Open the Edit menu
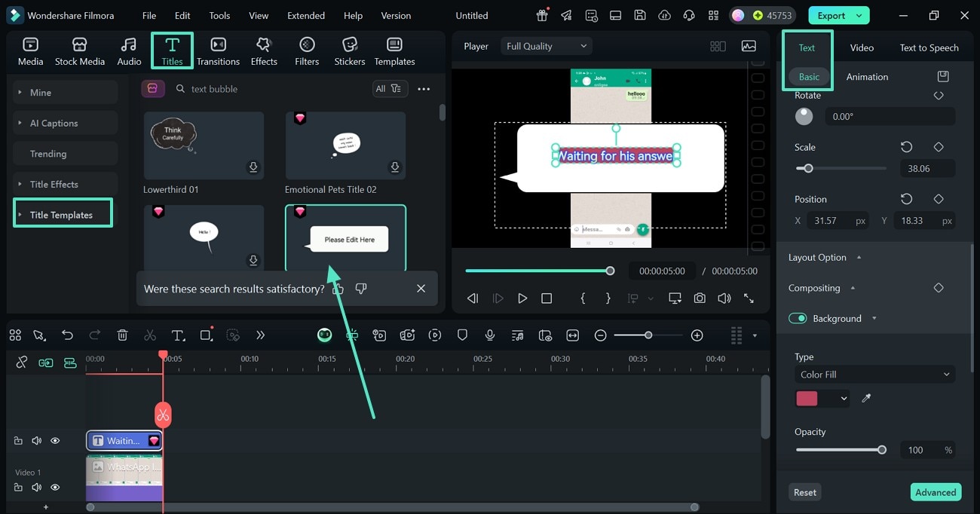Viewport: 980px width, 514px height. [182, 15]
